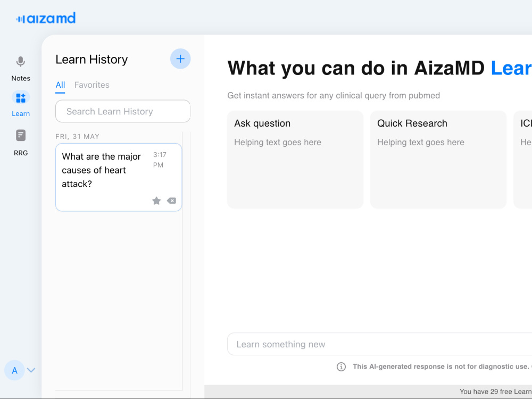This screenshot has height=399, width=532.
Task: Start a new Learn session with plus button
Action: click(x=180, y=59)
